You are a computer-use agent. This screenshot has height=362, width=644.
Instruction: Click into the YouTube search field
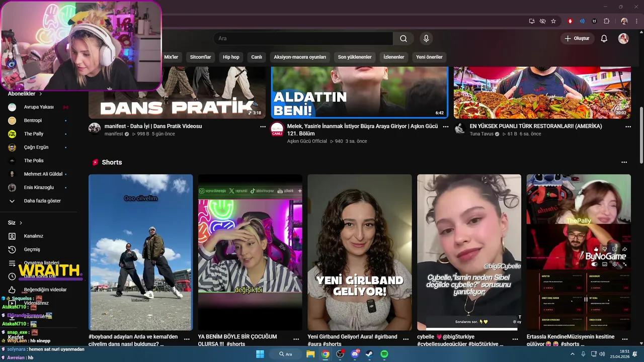(303, 39)
